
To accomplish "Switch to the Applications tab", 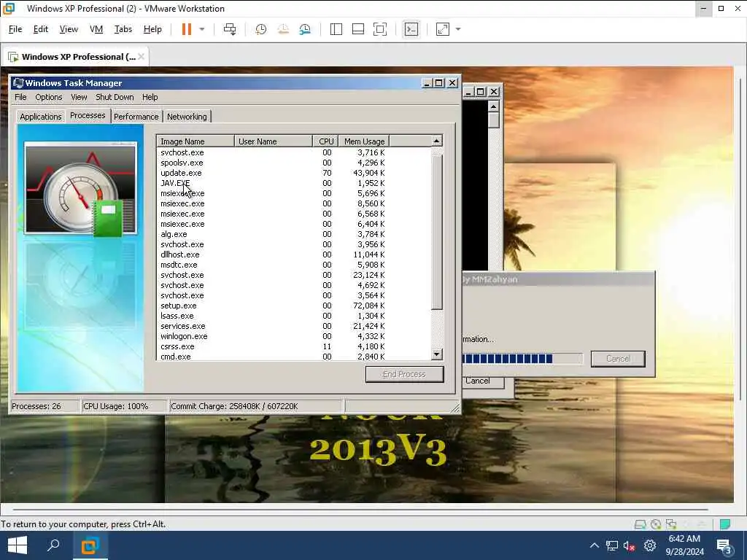I will tap(41, 117).
